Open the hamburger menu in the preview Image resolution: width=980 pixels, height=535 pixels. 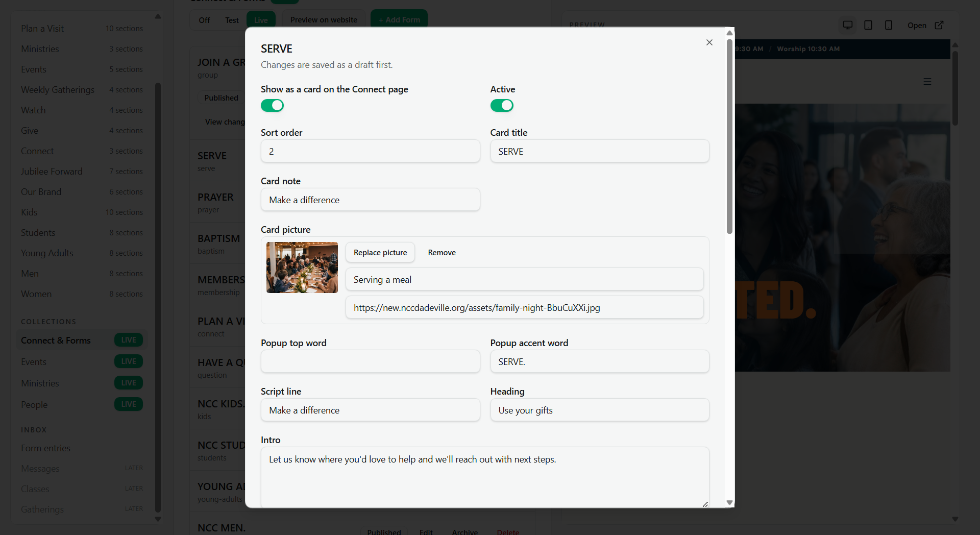(927, 82)
